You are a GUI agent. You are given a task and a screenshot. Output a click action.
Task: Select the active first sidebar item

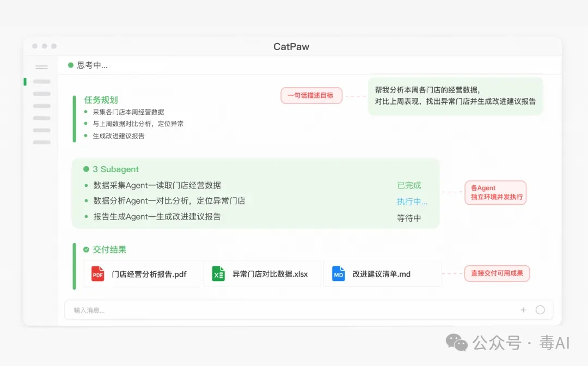tap(41, 81)
